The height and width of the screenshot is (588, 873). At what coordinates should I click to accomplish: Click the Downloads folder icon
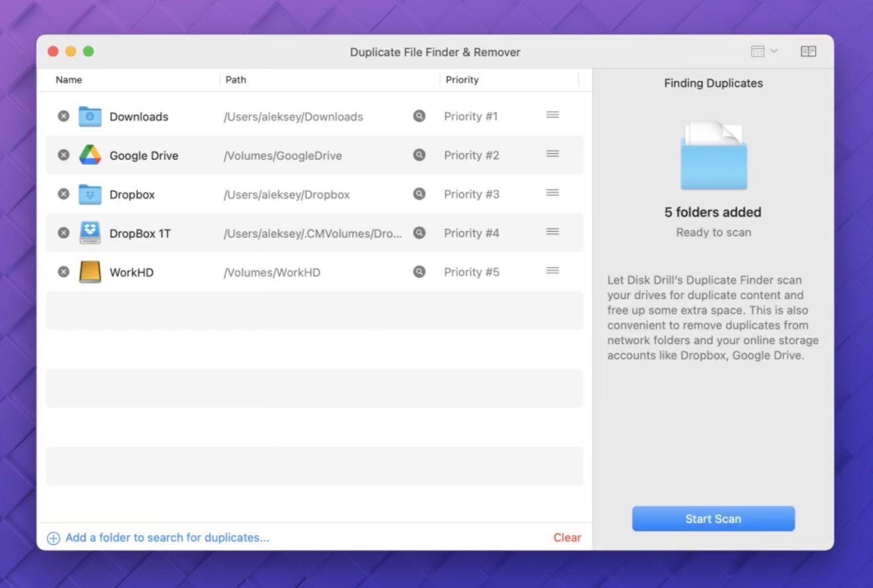tap(90, 116)
